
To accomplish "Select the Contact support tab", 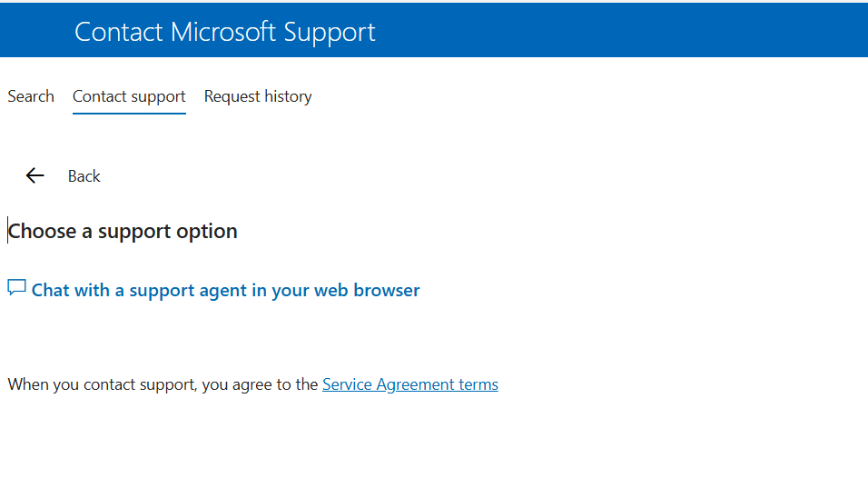I will (x=129, y=96).
